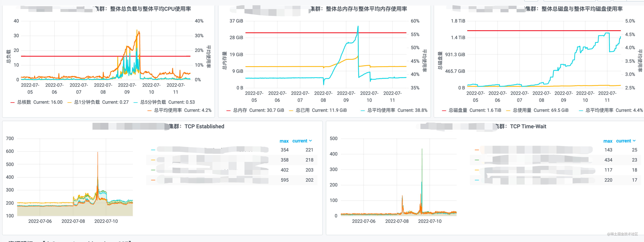Select TCP Time-Wait legend row with current 23

(x=556, y=160)
